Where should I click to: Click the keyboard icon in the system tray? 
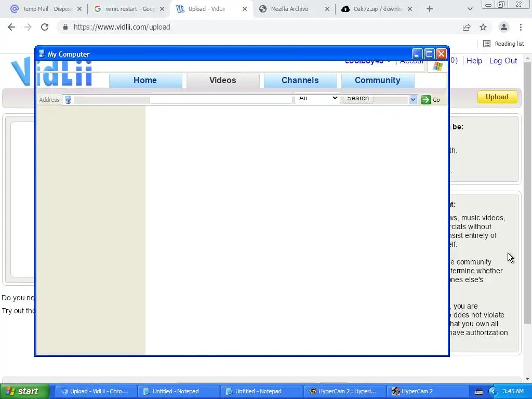pyautogui.click(x=478, y=392)
